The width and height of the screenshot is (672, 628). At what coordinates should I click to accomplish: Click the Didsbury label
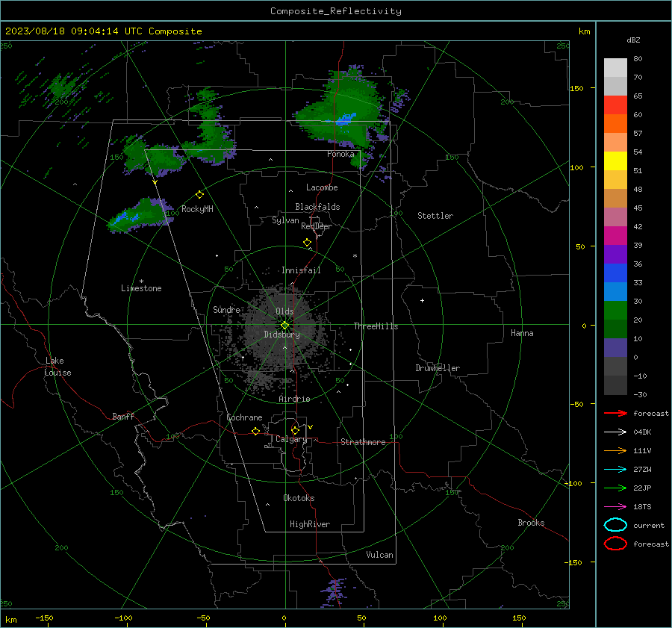pyautogui.click(x=281, y=335)
